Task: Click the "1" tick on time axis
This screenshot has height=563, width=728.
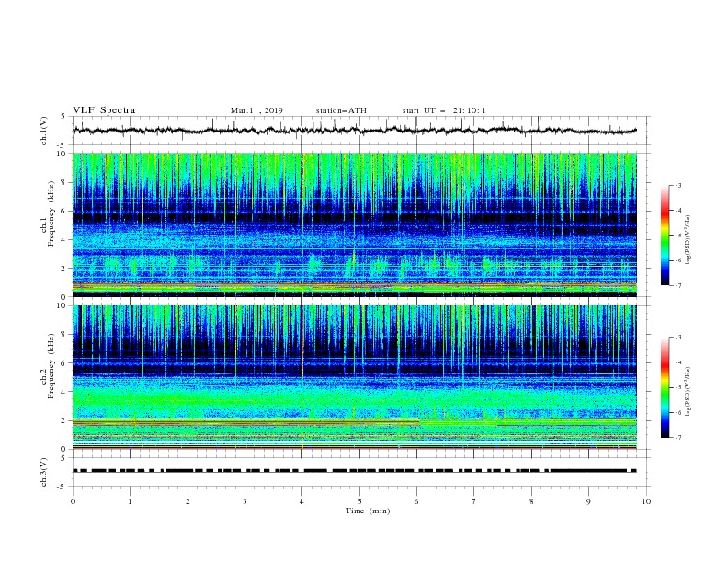Action: tap(130, 501)
